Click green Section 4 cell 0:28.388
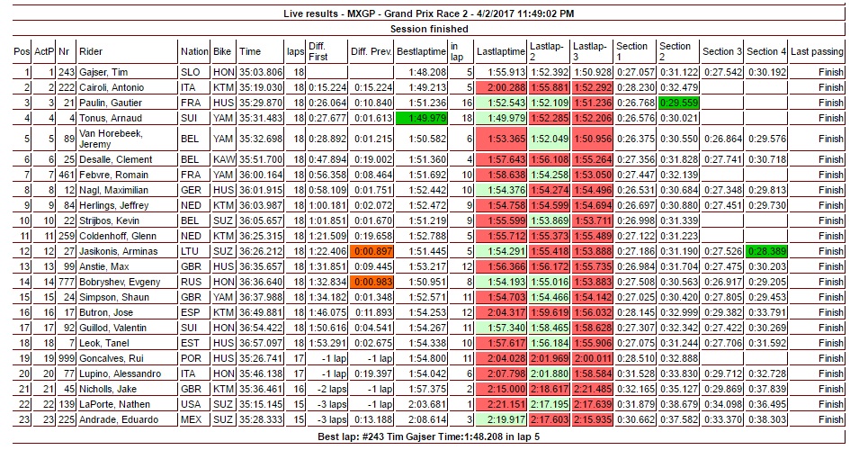868x450 pixels. [x=765, y=250]
